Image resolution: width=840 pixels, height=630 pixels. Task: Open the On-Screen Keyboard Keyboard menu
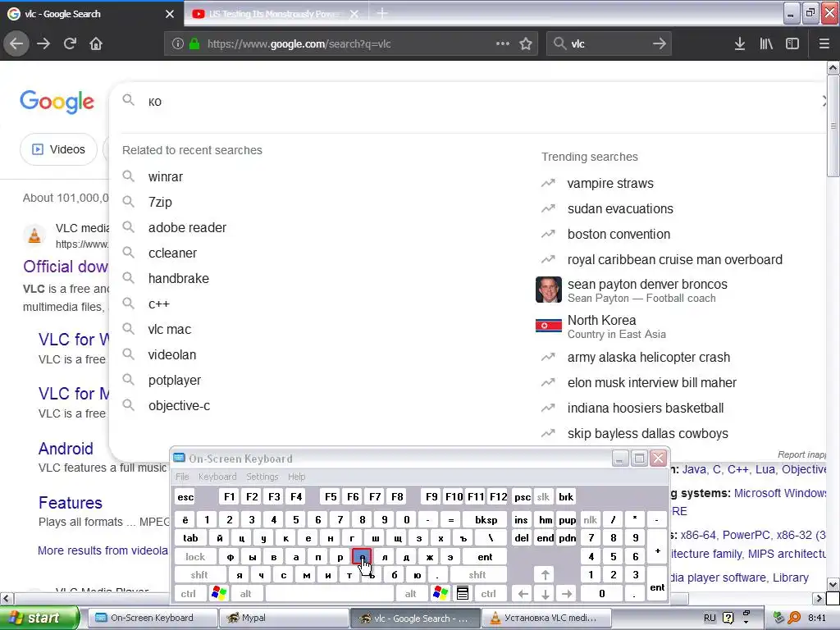coord(217,477)
